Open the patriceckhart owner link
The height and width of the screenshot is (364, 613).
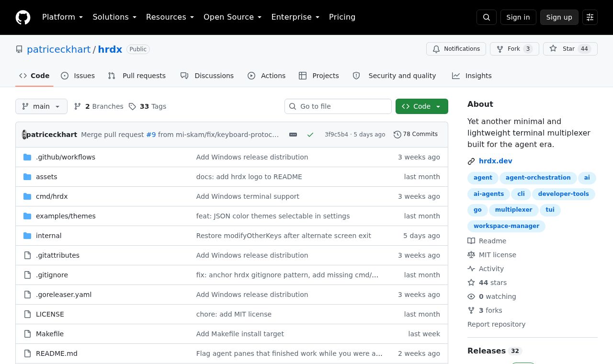click(58, 49)
